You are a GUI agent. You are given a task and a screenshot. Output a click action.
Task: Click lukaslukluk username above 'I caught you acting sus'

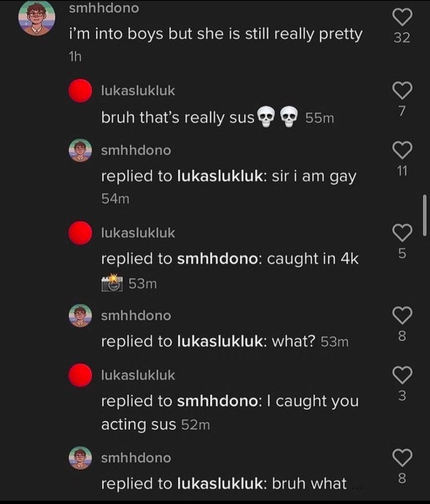[x=138, y=375]
